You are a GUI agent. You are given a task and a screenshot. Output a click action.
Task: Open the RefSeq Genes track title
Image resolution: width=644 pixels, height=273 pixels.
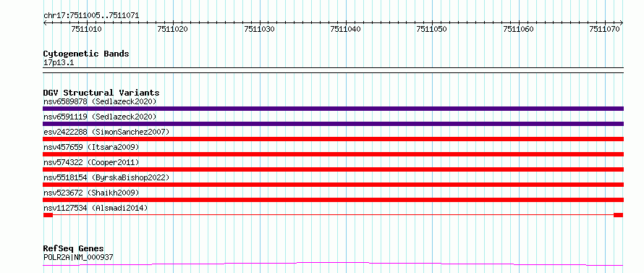74,249
